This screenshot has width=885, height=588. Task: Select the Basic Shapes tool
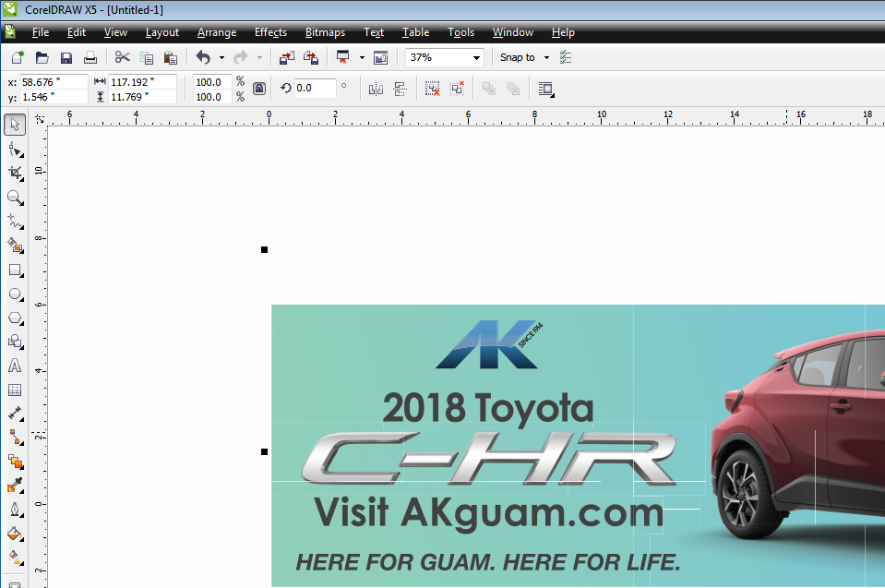point(16,342)
